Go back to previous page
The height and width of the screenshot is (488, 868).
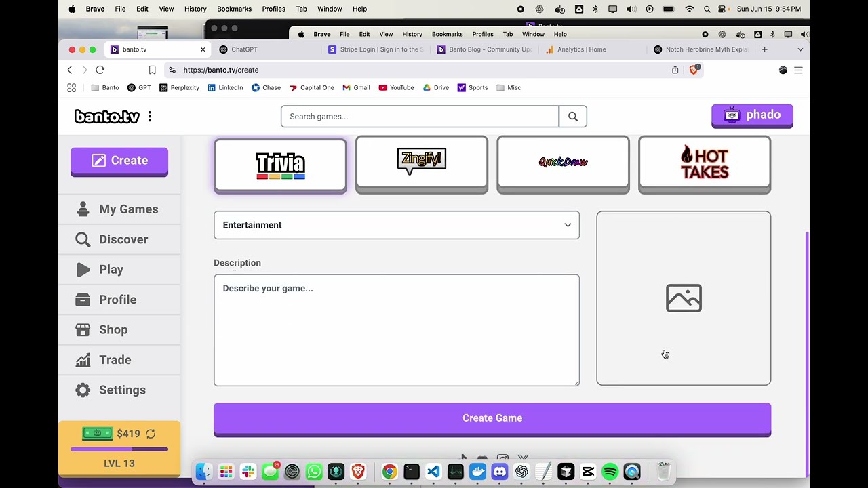(69, 70)
